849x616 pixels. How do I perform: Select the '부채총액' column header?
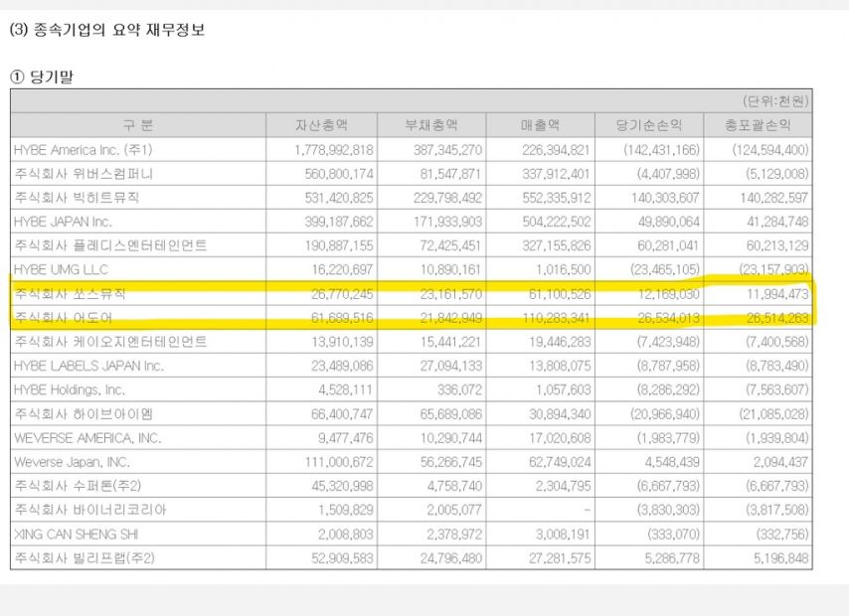(x=431, y=125)
